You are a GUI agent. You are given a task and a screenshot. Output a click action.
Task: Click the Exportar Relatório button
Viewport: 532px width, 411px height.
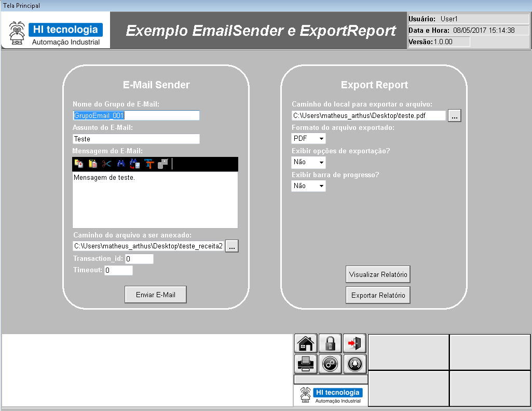point(378,295)
